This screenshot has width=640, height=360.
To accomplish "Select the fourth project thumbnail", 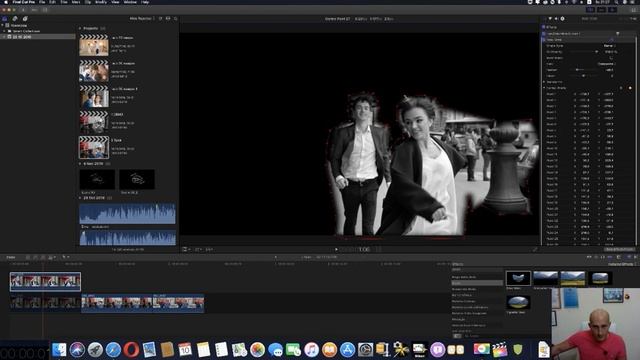I will [x=94, y=122].
